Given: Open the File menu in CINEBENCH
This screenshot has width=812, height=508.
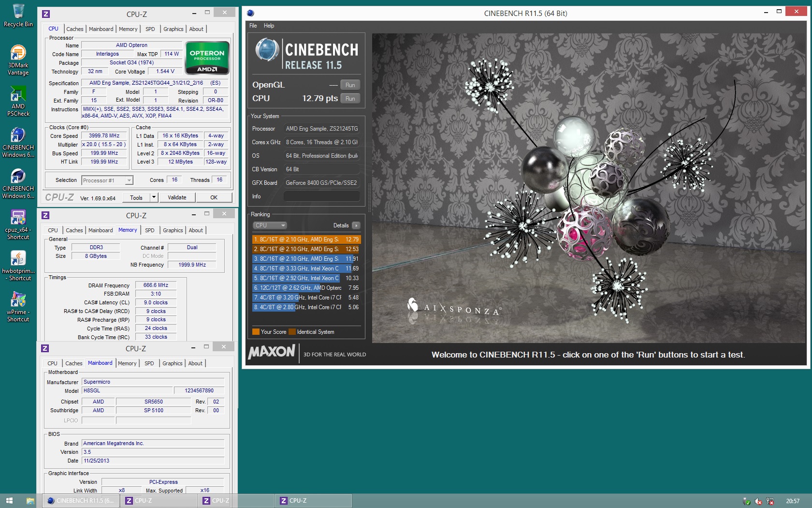Looking at the screenshot, I should 253,26.
